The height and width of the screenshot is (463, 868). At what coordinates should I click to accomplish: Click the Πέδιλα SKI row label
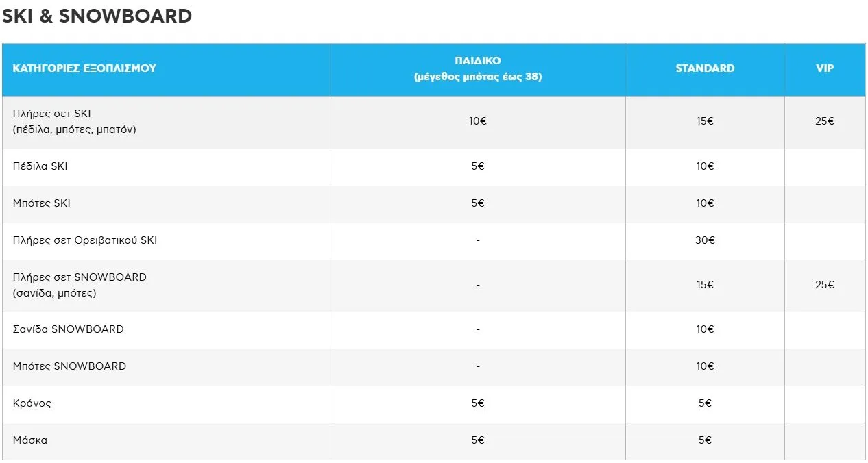click(40, 166)
